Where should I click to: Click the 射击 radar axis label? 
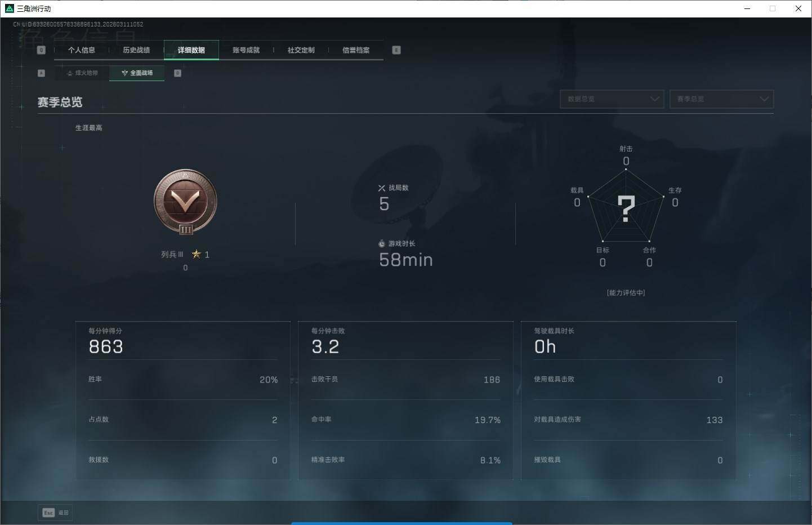click(626, 149)
